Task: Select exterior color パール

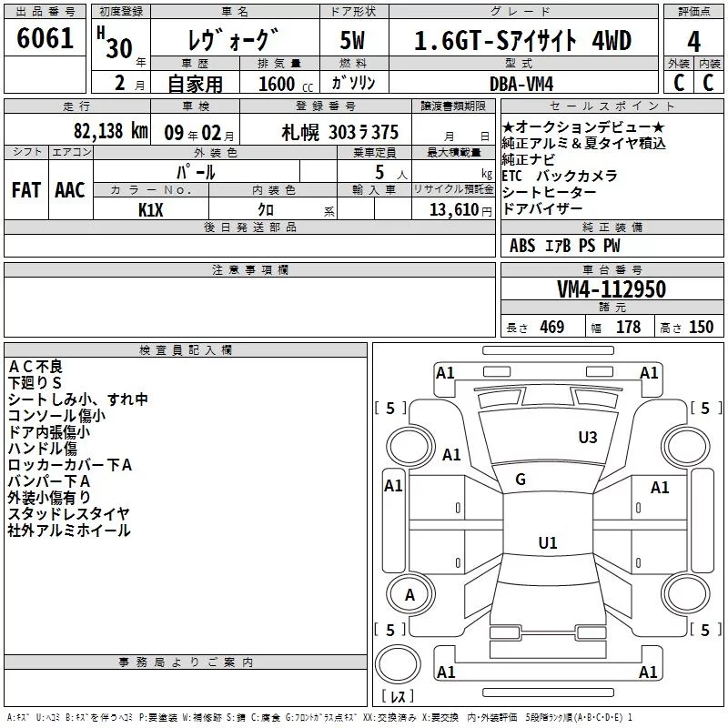Action: click(x=196, y=173)
